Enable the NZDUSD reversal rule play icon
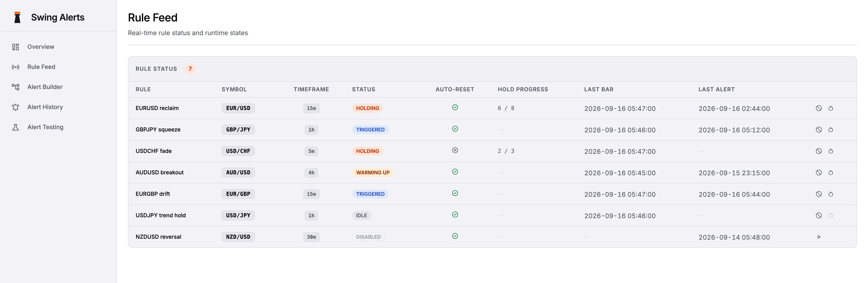This screenshot has height=283, width=868. [x=819, y=237]
